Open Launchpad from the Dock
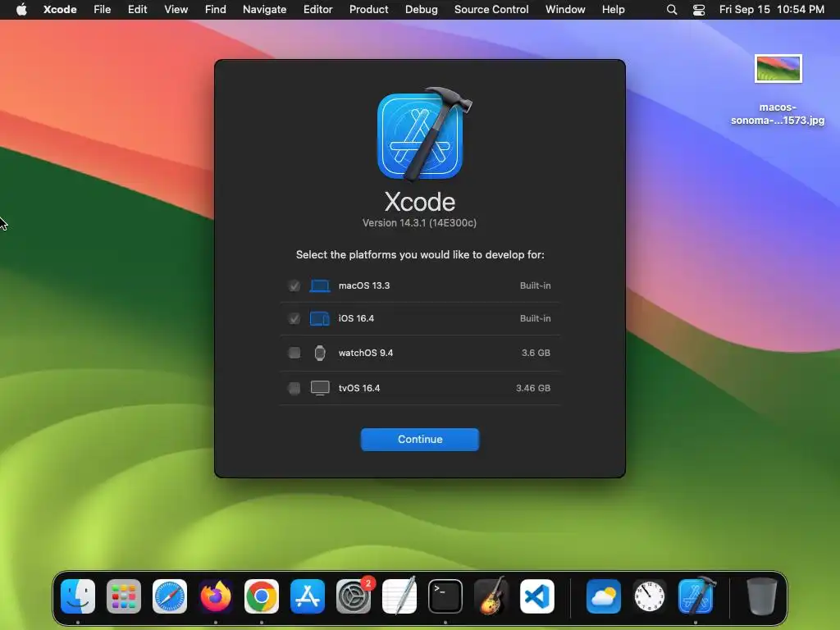 click(124, 596)
